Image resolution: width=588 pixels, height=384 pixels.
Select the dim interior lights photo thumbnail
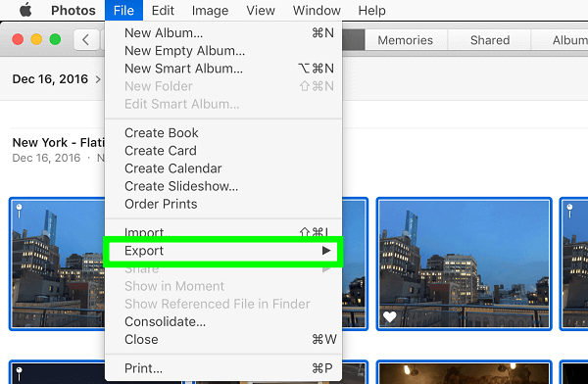click(464, 373)
